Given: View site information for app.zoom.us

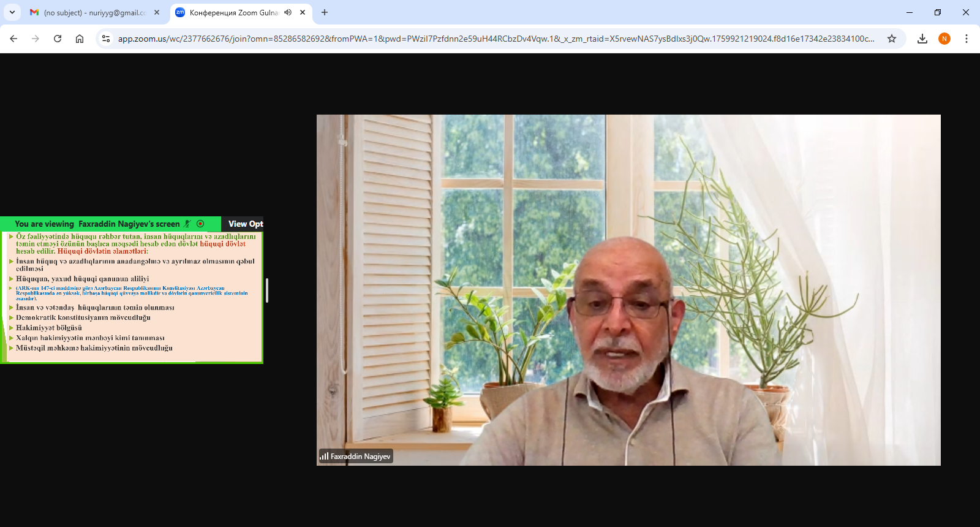Looking at the screenshot, I should [x=106, y=39].
